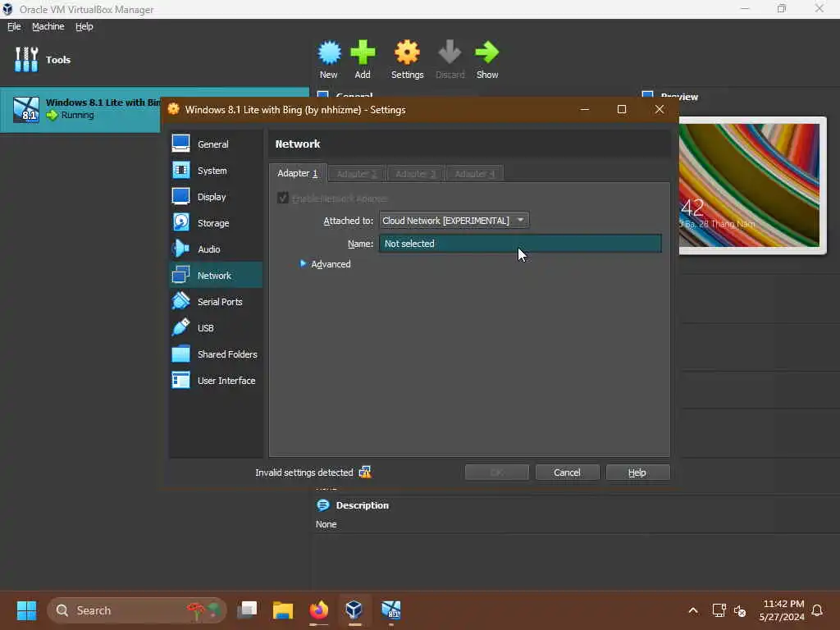This screenshot has height=630, width=840.
Task: Open the General settings category
Action: pos(216,144)
